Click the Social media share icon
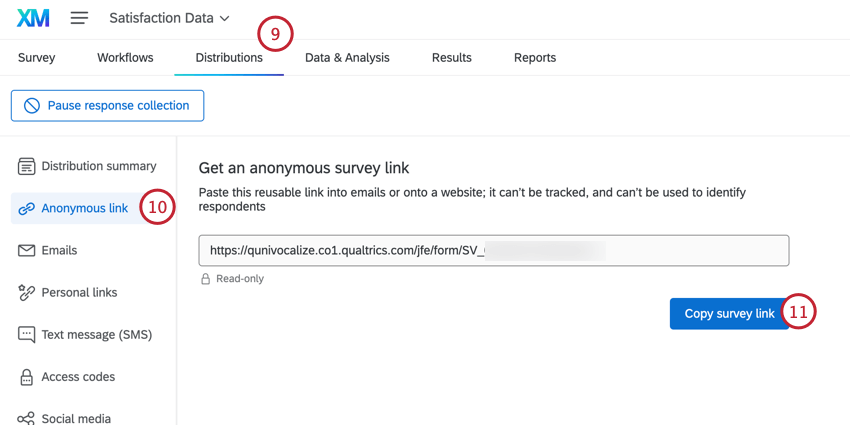The height and width of the screenshot is (425, 850). coord(27,418)
